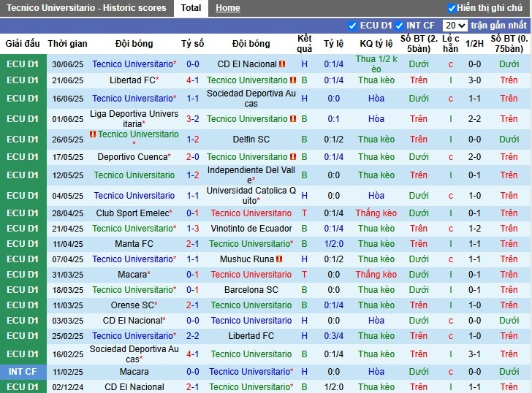Click the Lẻ chẵn column header

coord(451,43)
